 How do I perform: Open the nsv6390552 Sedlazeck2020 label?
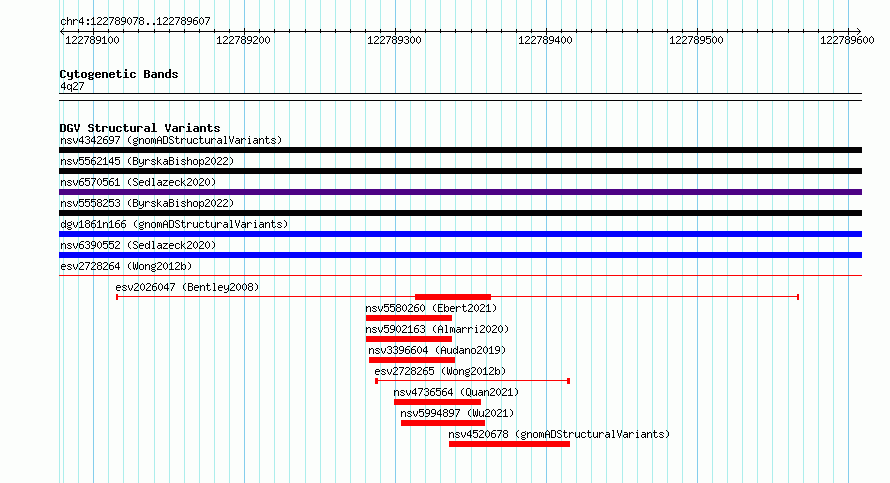click(x=138, y=245)
